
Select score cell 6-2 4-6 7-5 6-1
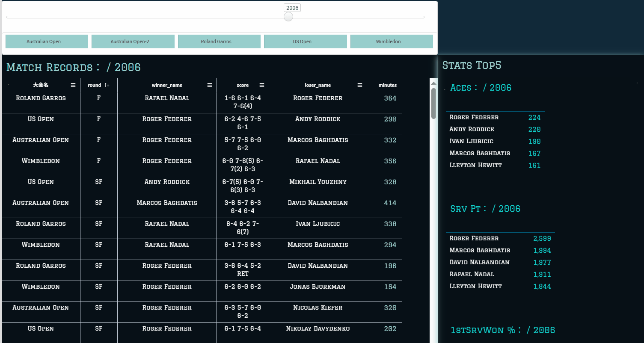243,124
